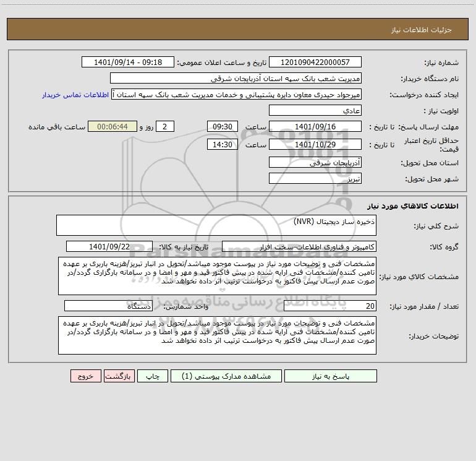Open اطلاعات تماس خریدار link
The height and width of the screenshot is (461, 476).
(75, 95)
